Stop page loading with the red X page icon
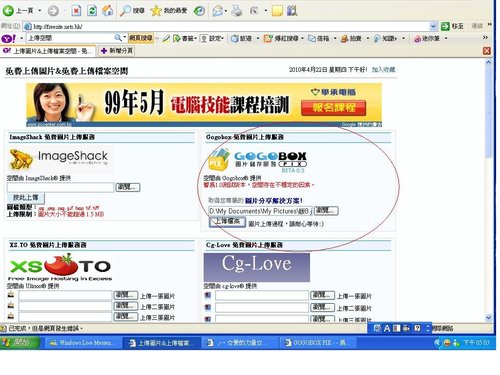This screenshot has width=500, height=375. 76,11
